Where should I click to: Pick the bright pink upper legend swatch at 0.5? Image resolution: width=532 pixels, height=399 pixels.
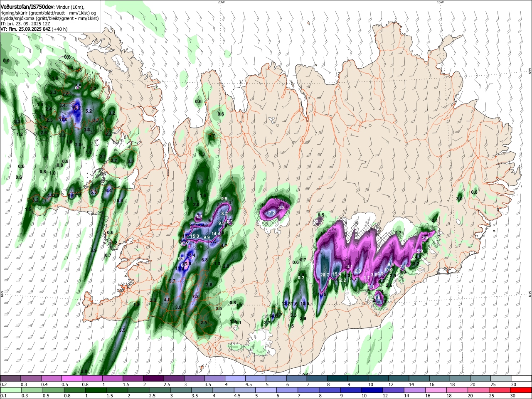point(71,378)
